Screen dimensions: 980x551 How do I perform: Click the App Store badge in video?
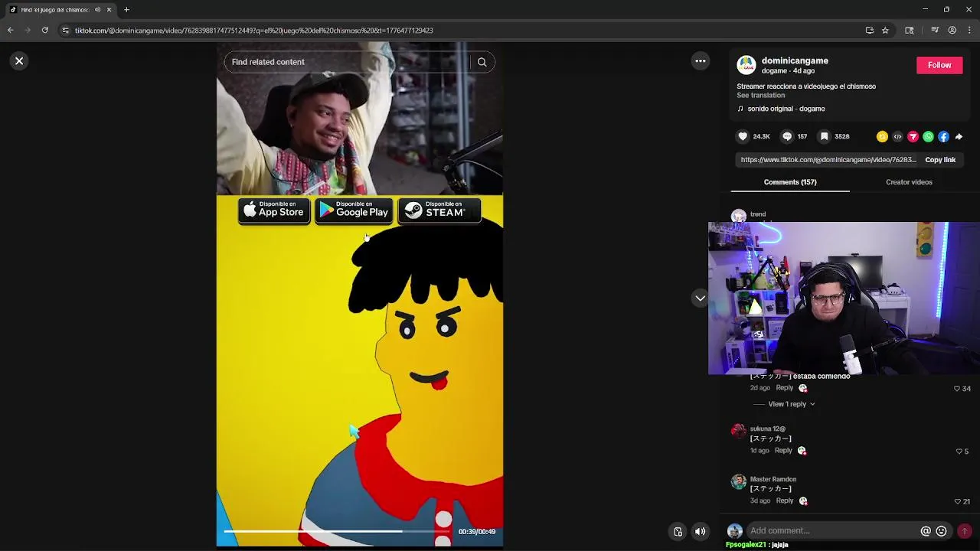tap(274, 210)
